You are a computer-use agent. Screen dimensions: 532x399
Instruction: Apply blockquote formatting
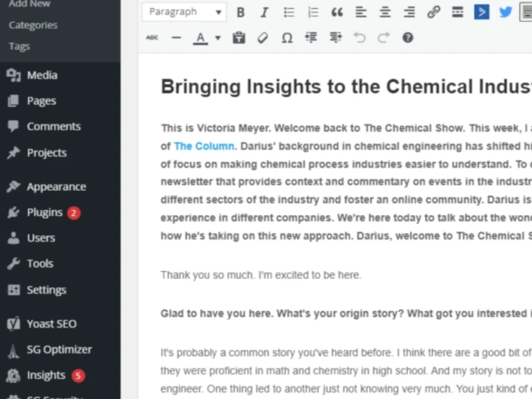(337, 13)
